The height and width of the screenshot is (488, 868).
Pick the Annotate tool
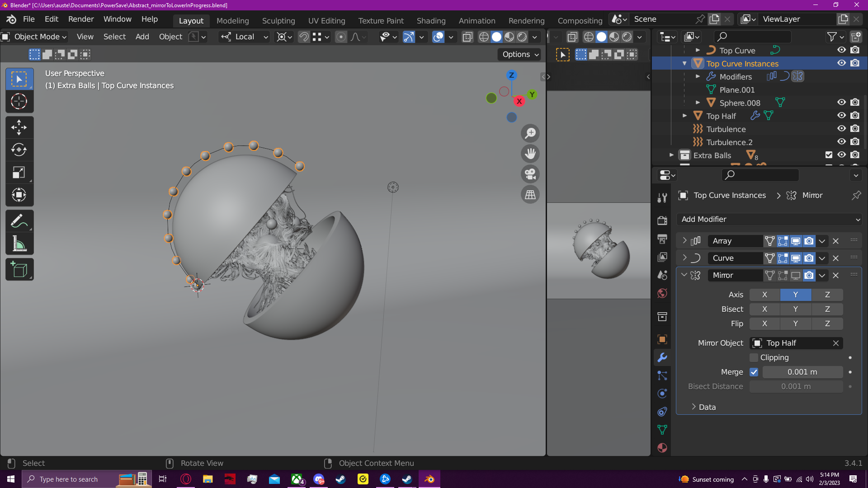tap(19, 221)
